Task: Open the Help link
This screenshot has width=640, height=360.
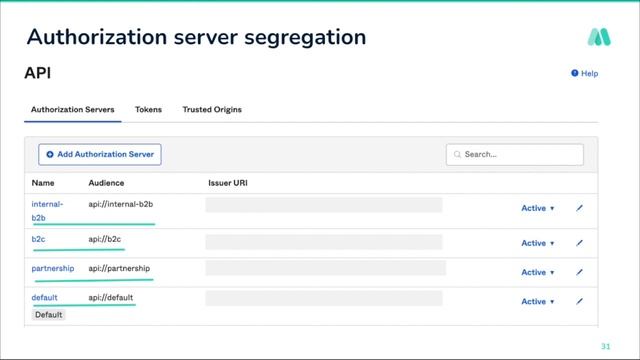Action: pos(589,73)
